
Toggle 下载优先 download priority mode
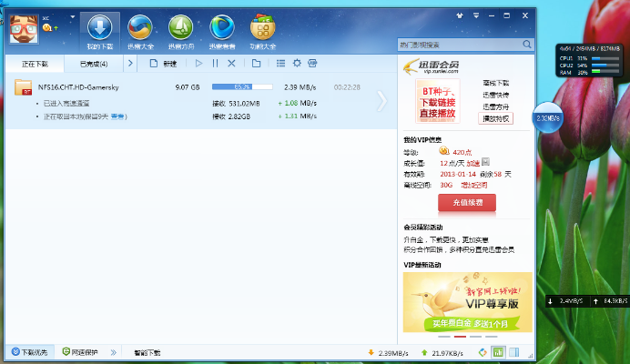(x=29, y=352)
